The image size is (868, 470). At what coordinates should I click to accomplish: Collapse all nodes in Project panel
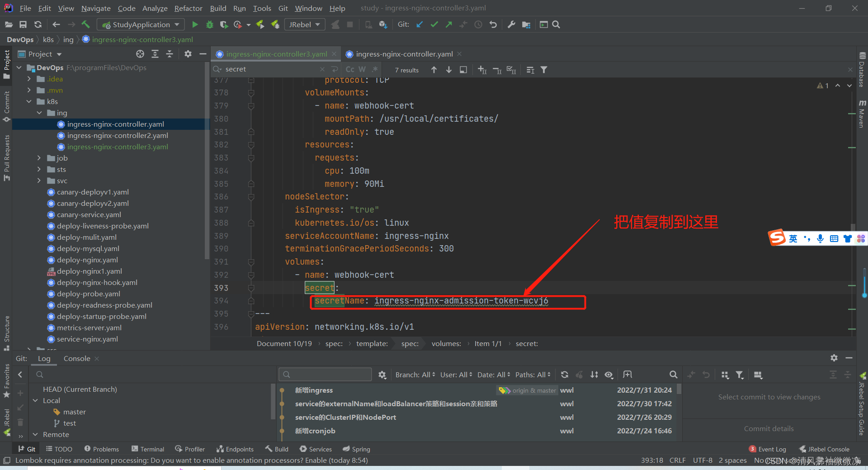(x=170, y=54)
